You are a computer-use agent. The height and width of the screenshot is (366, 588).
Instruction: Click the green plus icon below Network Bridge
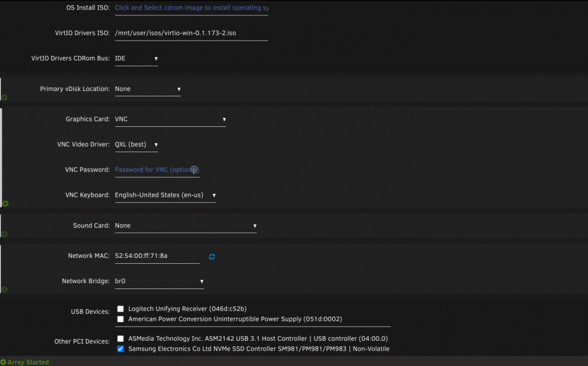tap(5, 290)
